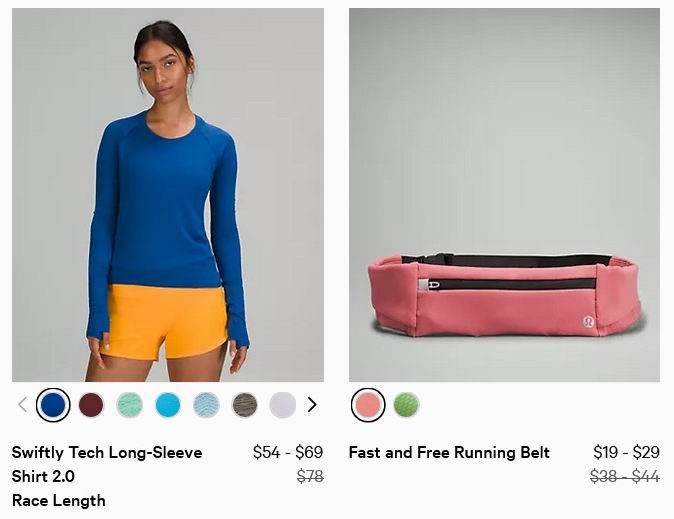
Task: Select the bright cyan blue shirt swatch
Action: point(168,405)
